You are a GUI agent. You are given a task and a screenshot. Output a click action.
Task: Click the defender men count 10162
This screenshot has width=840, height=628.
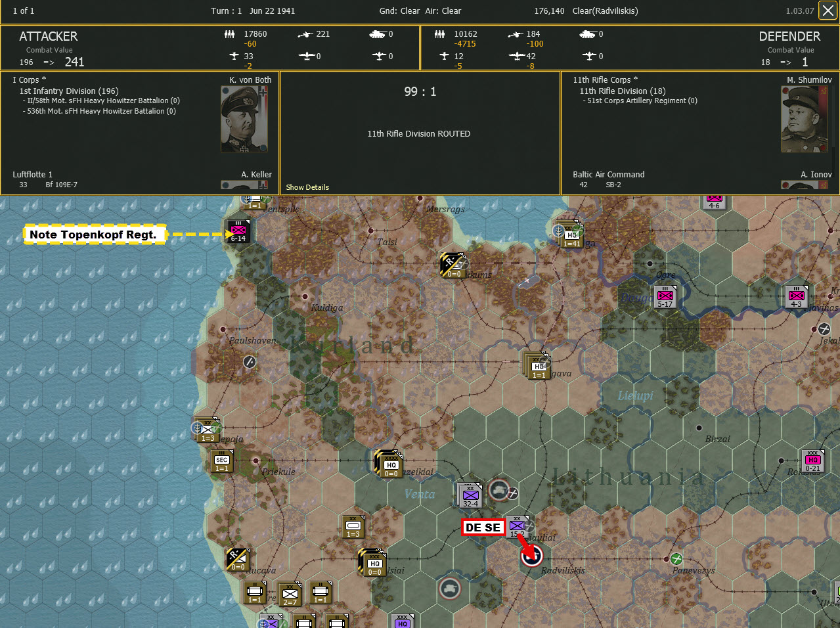coord(466,34)
